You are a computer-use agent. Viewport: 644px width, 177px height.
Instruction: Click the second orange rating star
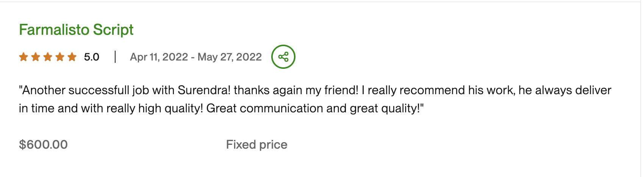tap(36, 57)
